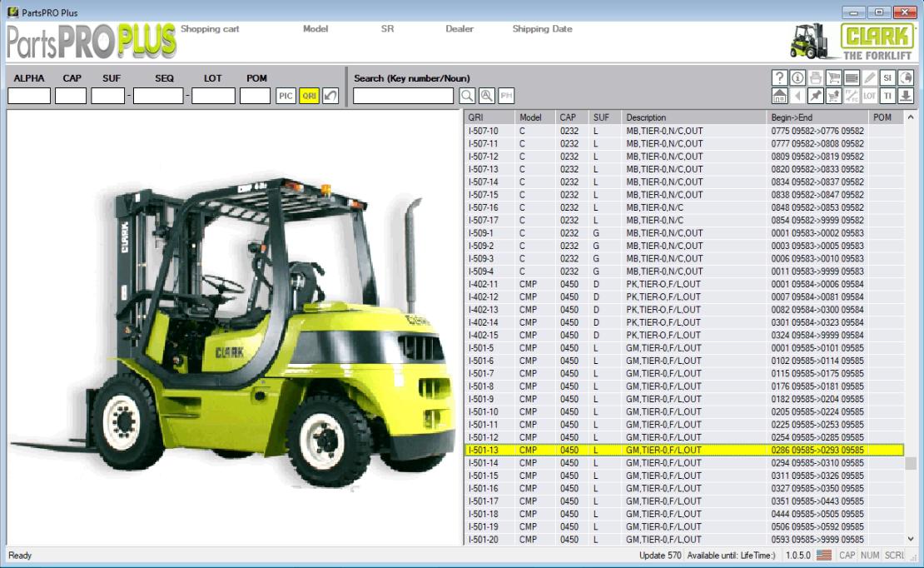Click the download arrow icon
Image resolution: width=924 pixels, height=568 pixels.
(x=906, y=96)
